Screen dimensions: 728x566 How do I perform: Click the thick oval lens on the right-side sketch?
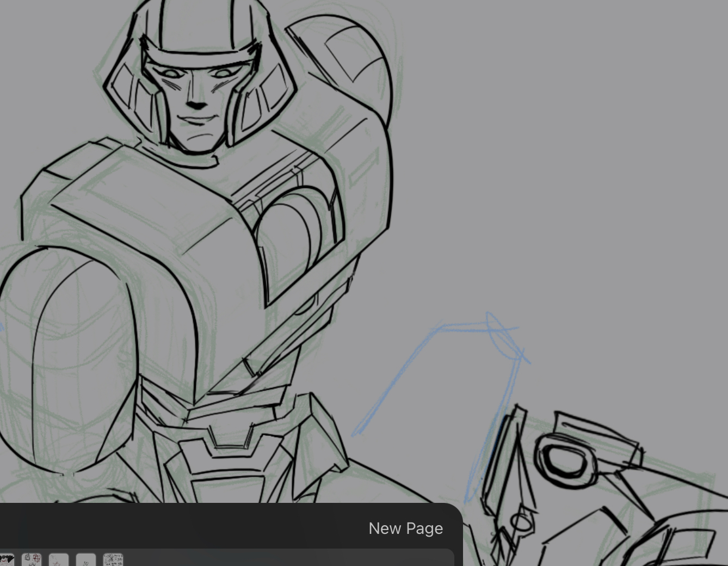point(563,458)
